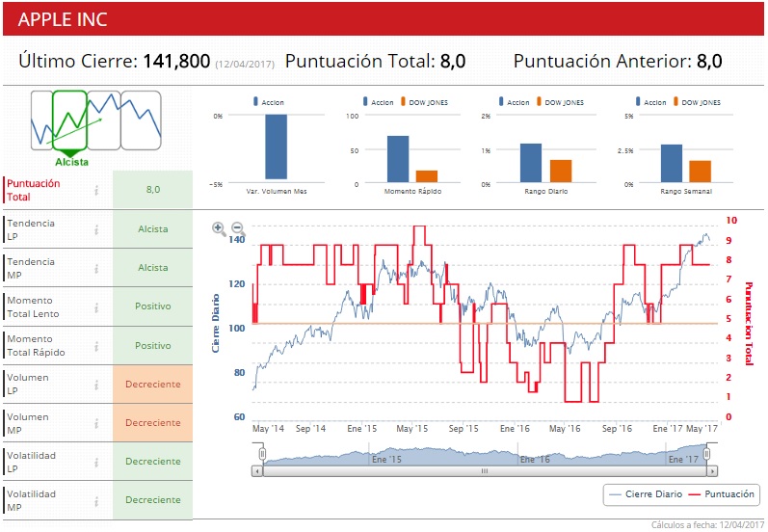Click the blue Accion bar in Rango Semanal

coord(672,164)
